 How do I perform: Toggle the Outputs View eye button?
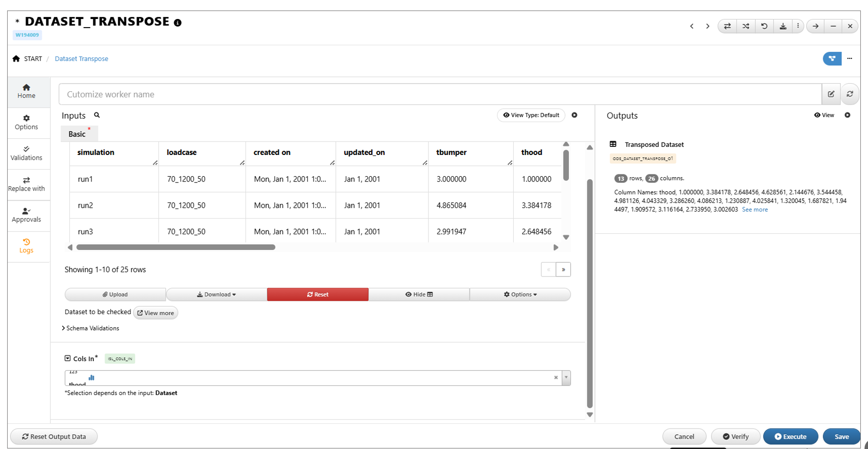824,115
